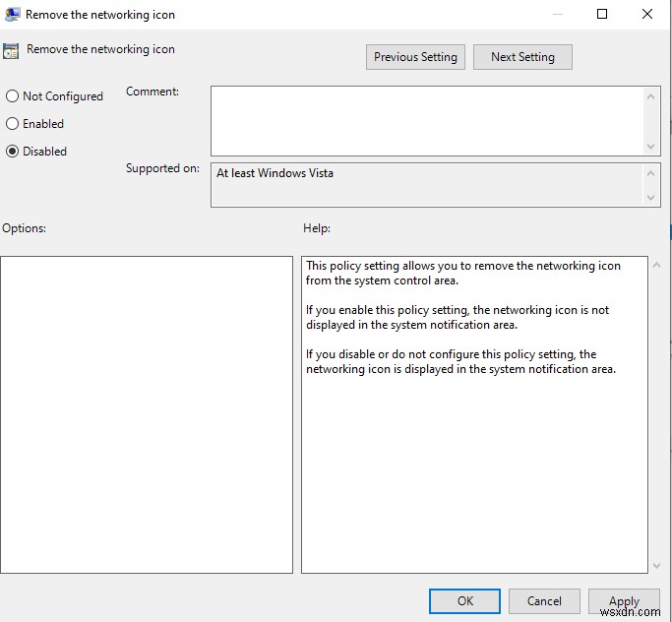Image resolution: width=672 pixels, height=622 pixels.
Task: Select the Not Configured radio button
Action: point(13,96)
